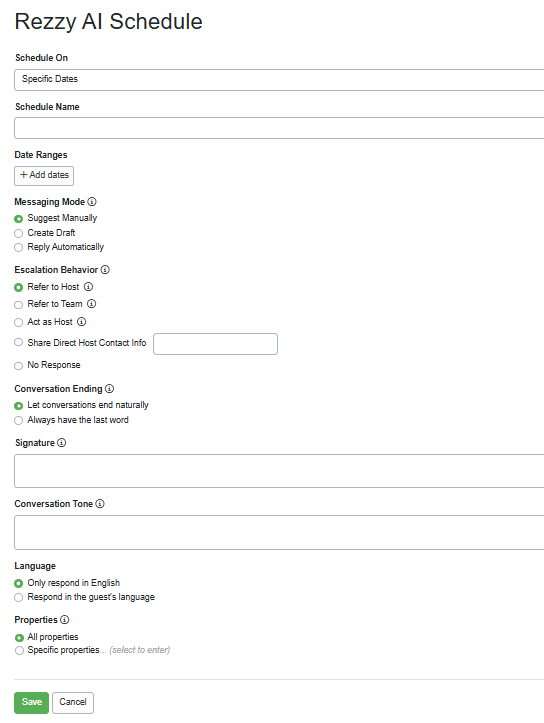Viewport: 544px width, 723px height.
Task: Select Let conversations end naturally
Action: [18, 406]
